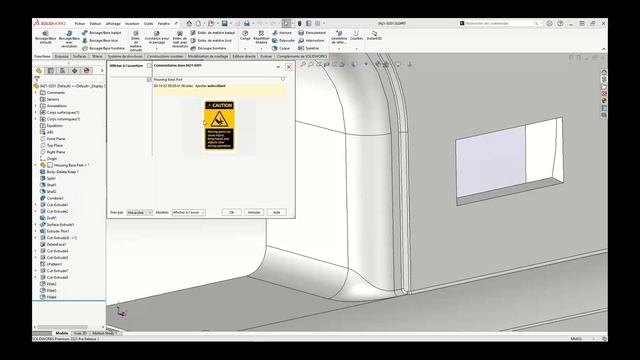Select the Bossage/Base balayé tool
Viewport: 640px width, 360px height.
101,33
